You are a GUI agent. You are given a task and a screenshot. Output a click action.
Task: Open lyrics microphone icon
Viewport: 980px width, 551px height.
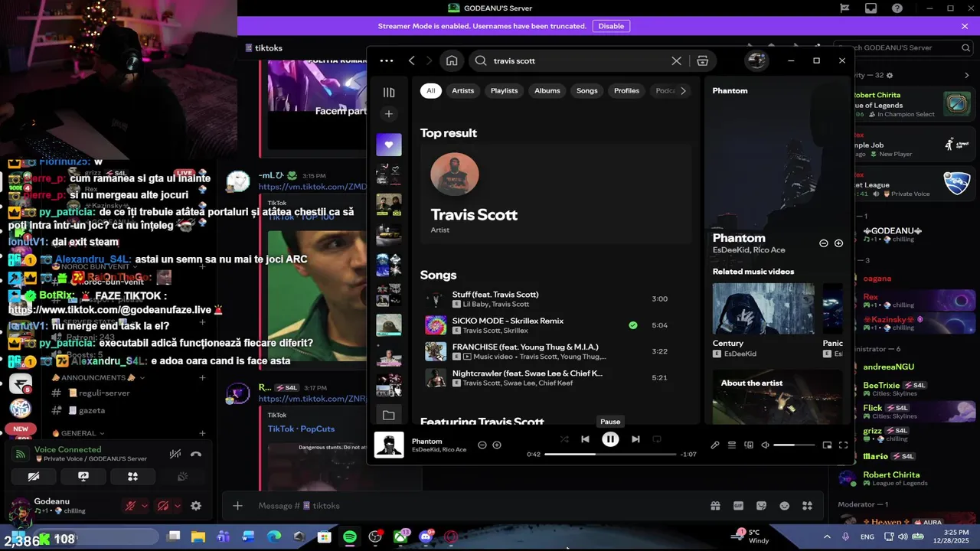click(715, 445)
